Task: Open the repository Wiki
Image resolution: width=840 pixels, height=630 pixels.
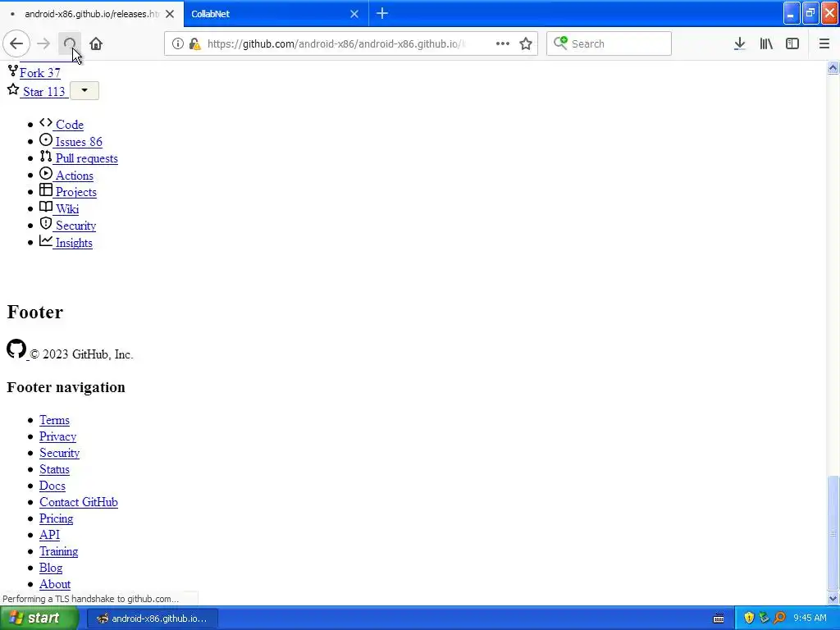Action: coord(67,209)
